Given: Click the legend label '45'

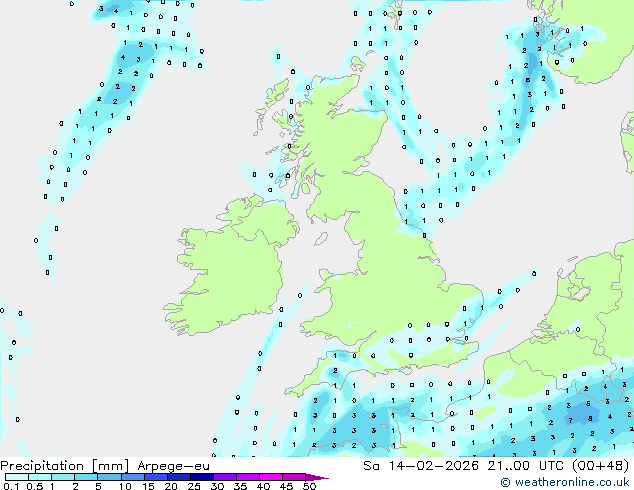Looking at the screenshot, I should point(286,486).
